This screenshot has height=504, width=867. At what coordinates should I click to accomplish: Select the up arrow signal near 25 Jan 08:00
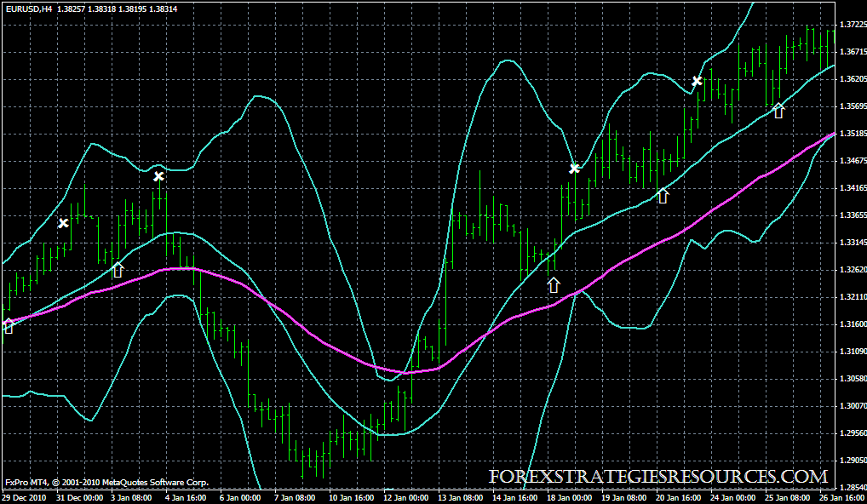[x=778, y=111]
